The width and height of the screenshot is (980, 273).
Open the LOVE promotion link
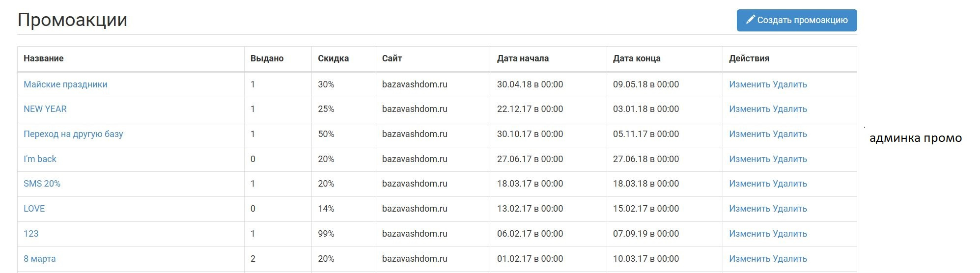[x=34, y=209]
